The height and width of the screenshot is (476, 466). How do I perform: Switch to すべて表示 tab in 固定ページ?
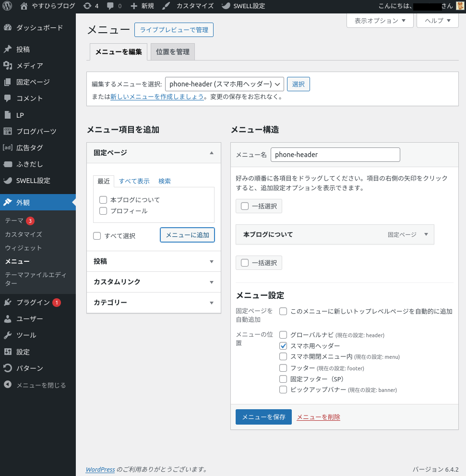pos(134,181)
